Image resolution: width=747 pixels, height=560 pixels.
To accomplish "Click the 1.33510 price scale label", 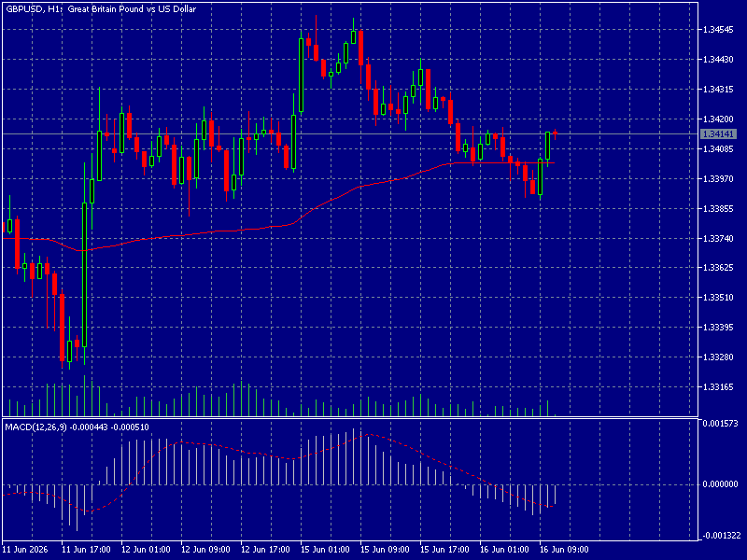I will 718,298.
